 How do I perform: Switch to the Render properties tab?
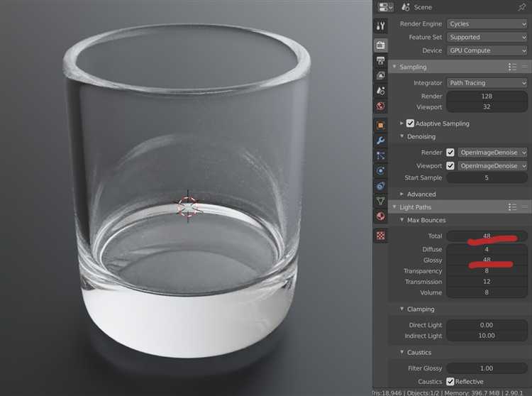(381, 45)
